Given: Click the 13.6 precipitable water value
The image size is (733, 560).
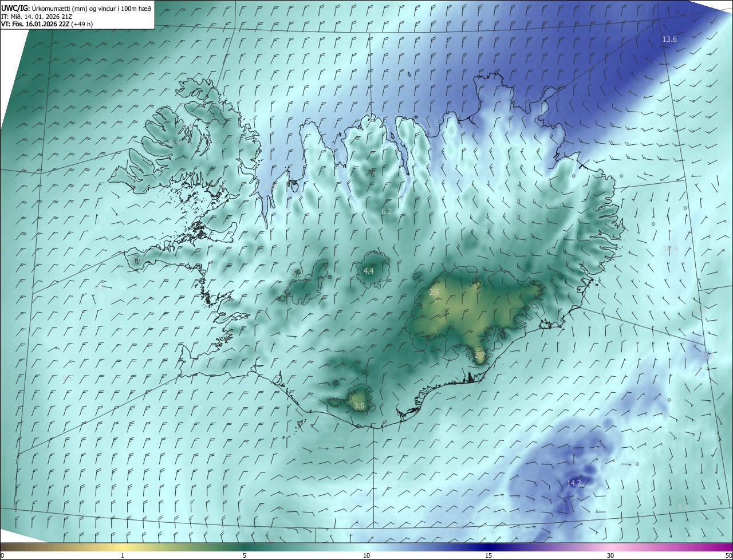Looking at the screenshot, I should tap(669, 40).
